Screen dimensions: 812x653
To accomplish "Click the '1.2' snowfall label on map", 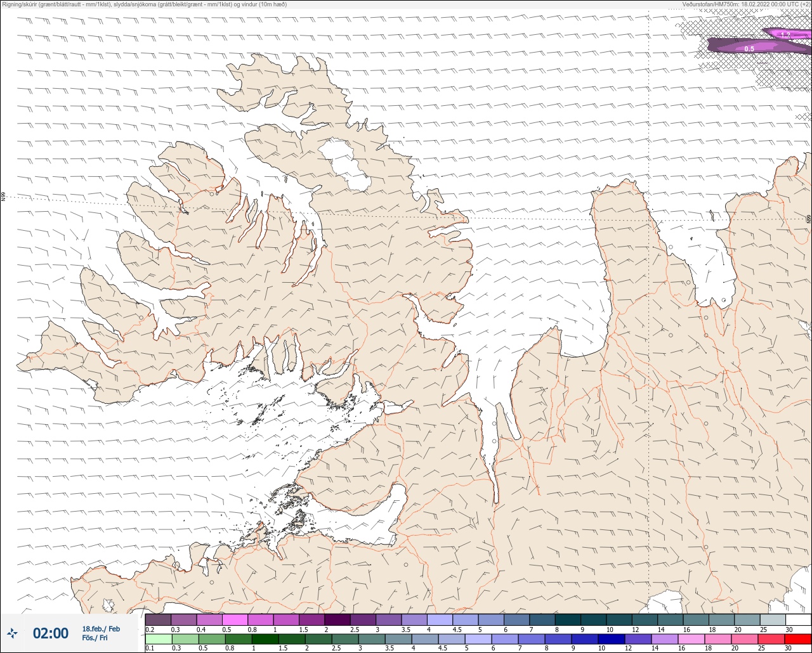I will (x=786, y=35).
